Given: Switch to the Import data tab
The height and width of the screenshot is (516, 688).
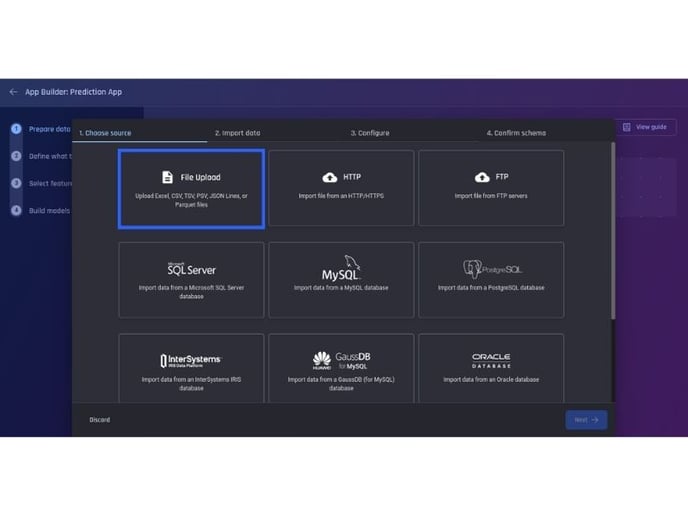Looking at the screenshot, I should pyautogui.click(x=237, y=133).
